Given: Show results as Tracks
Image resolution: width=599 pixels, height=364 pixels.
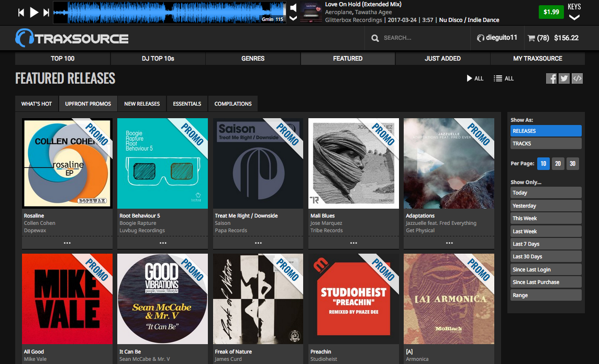Looking at the screenshot, I should 546,143.
